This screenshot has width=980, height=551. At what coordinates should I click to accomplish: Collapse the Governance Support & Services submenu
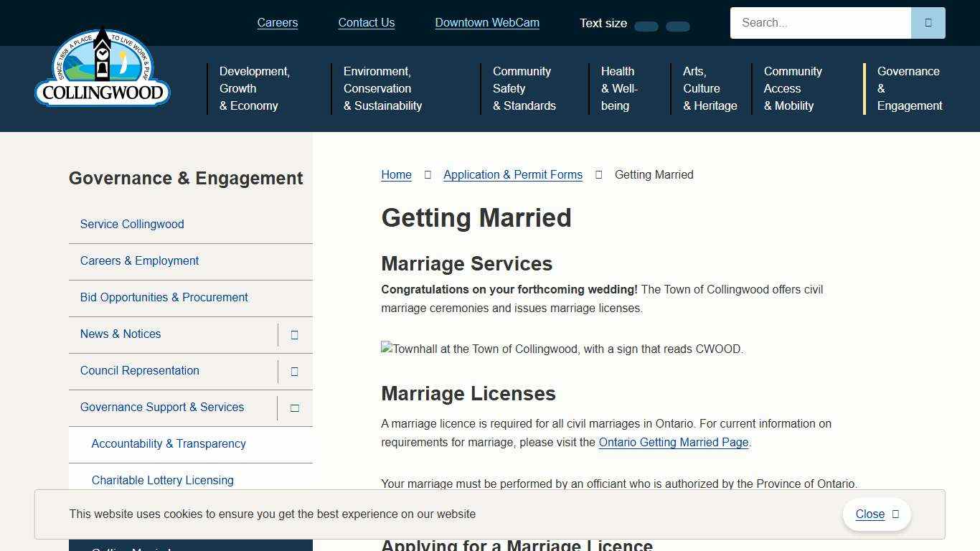pyautogui.click(x=294, y=408)
